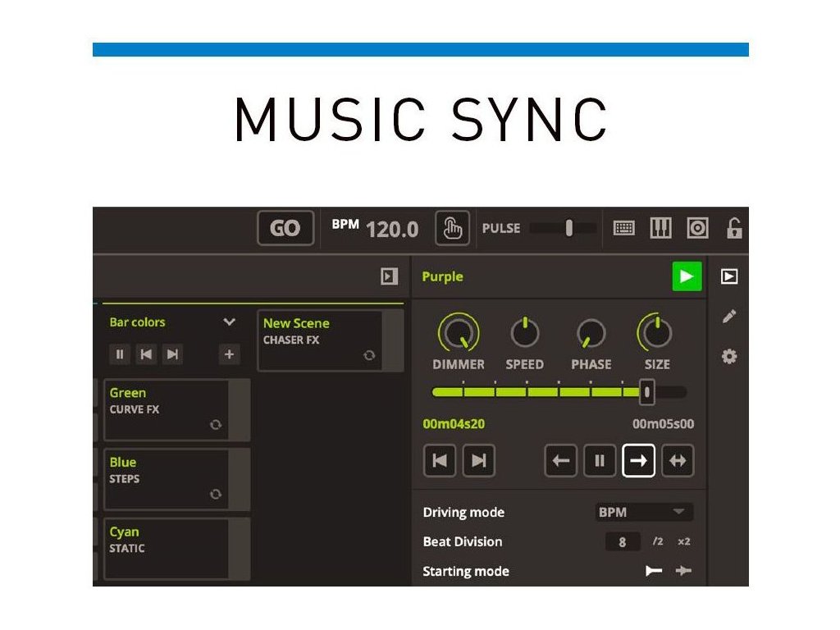Open the Driving mode BPM dropdown

coord(644,512)
